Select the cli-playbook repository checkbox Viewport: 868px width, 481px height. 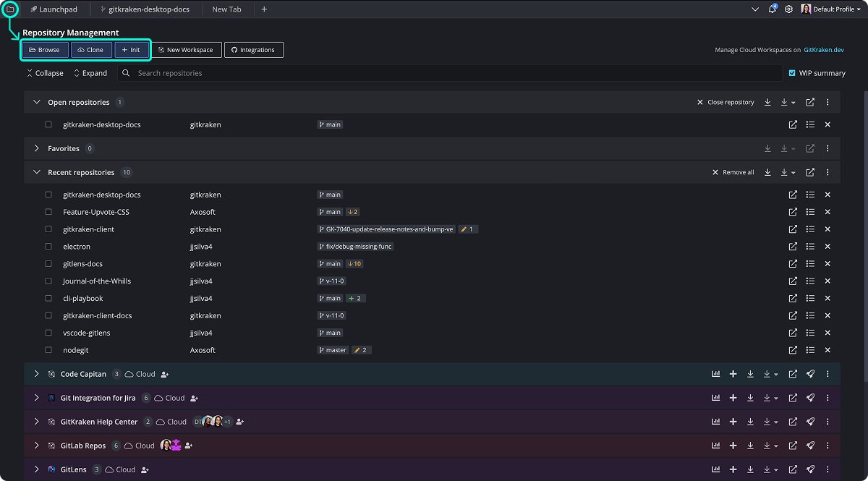tap(48, 298)
